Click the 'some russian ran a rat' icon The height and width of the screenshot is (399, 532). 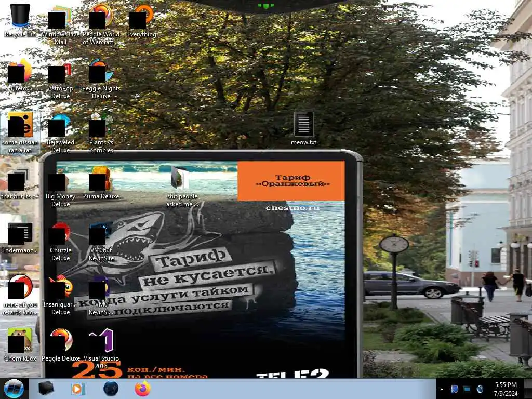click(20, 132)
